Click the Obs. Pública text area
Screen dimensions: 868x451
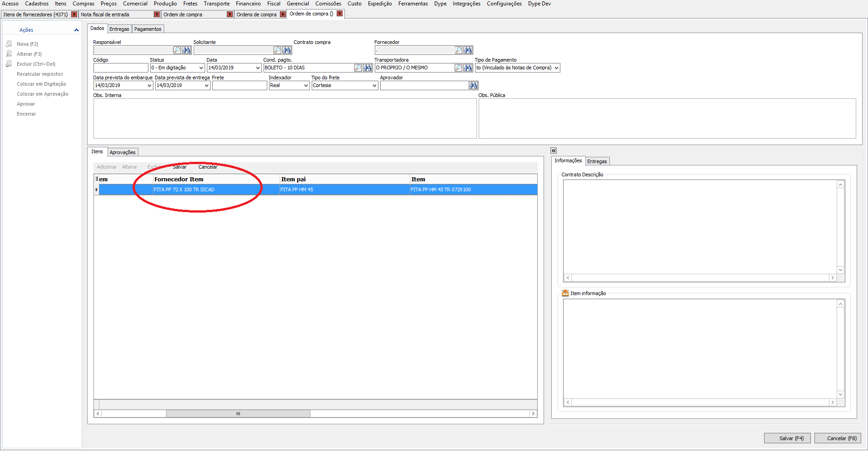tap(667, 118)
